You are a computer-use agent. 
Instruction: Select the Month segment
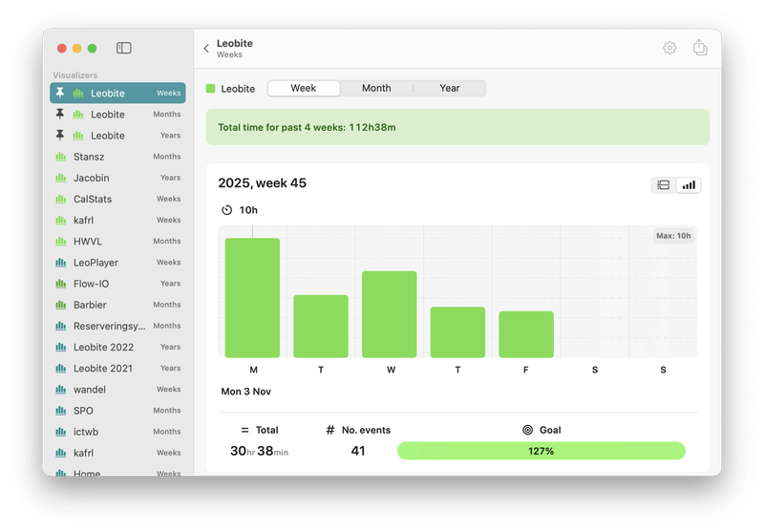[x=376, y=88]
